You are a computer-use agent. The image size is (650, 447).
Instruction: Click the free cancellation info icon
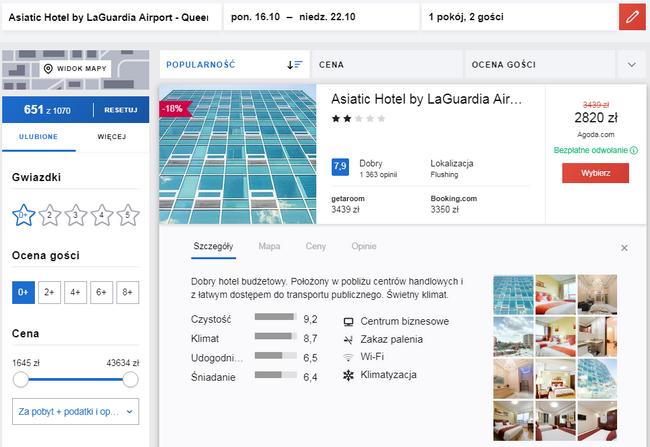(x=634, y=151)
